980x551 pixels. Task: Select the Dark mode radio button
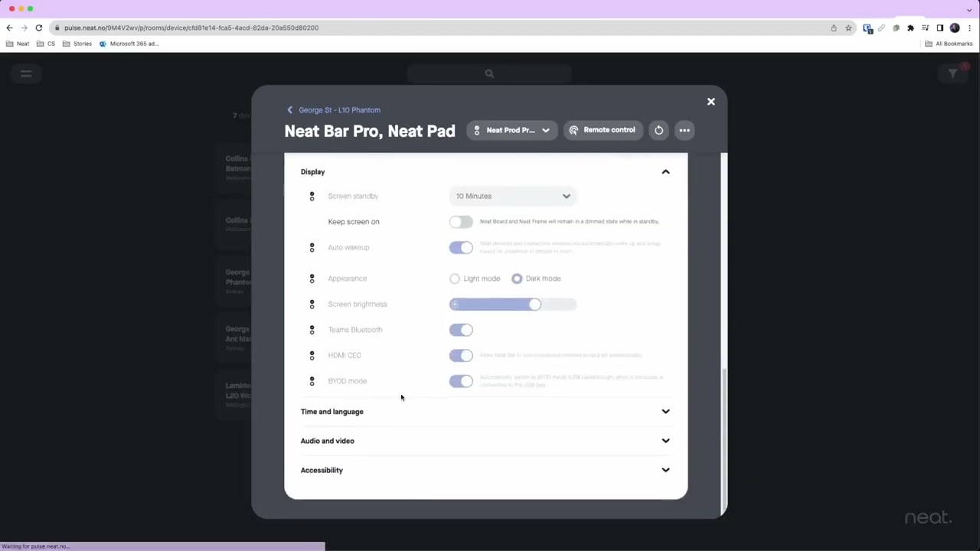(517, 279)
